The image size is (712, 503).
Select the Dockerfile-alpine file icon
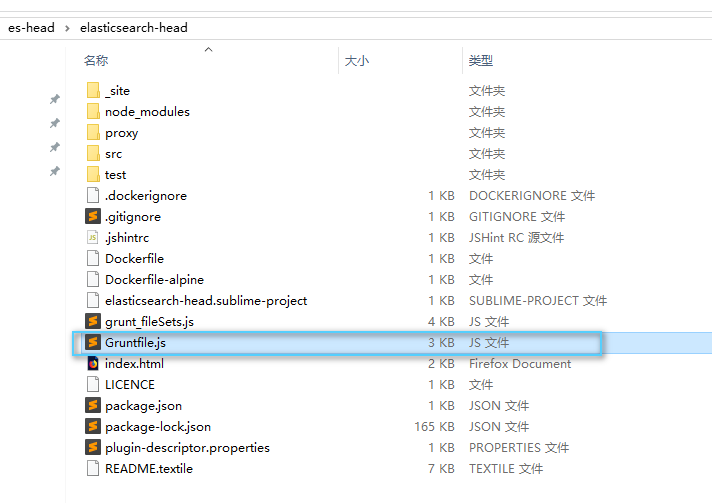[x=93, y=279]
